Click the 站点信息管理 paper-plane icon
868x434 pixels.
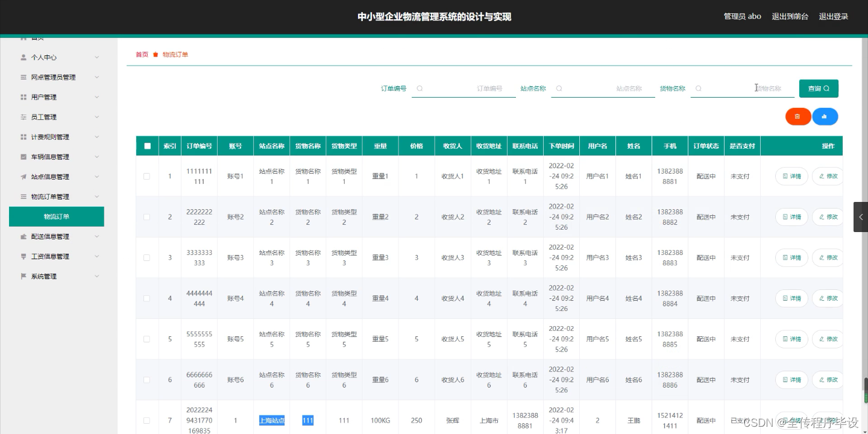pos(24,177)
